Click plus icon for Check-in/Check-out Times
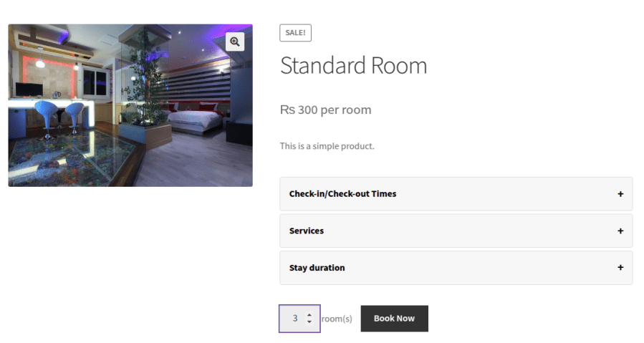 (620, 194)
